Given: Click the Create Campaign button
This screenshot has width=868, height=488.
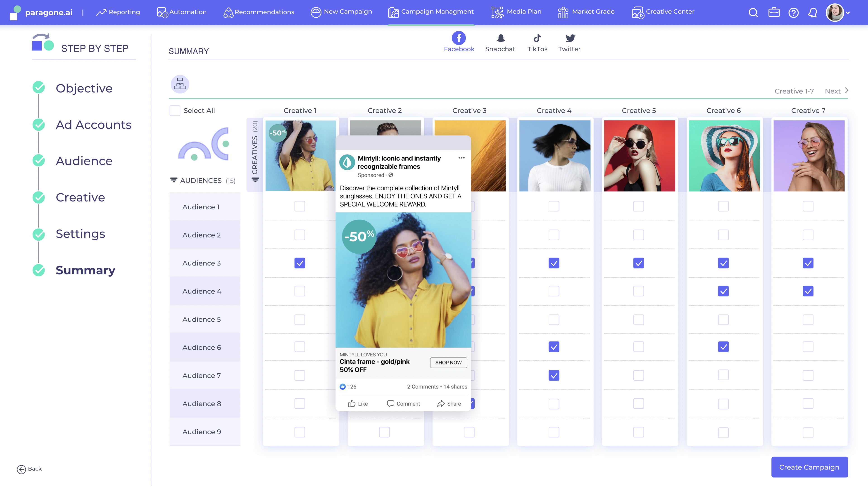Looking at the screenshot, I should 809,467.
